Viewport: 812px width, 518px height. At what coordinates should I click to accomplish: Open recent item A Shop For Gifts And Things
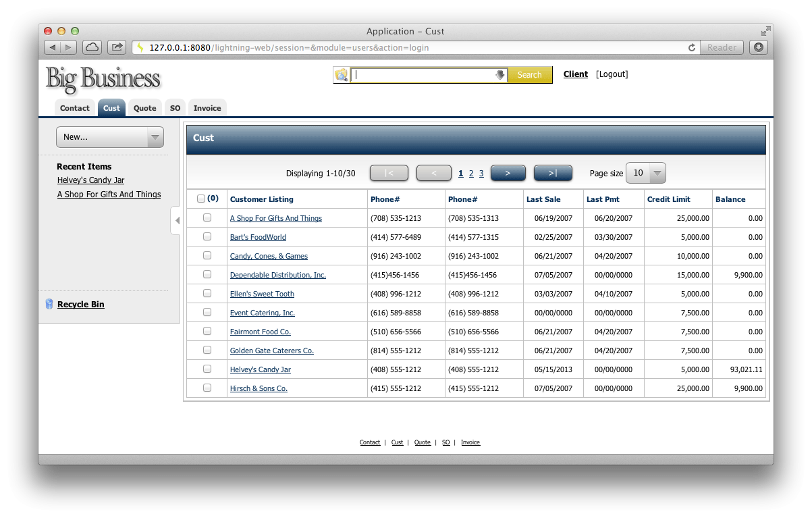pyautogui.click(x=109, y=195)
